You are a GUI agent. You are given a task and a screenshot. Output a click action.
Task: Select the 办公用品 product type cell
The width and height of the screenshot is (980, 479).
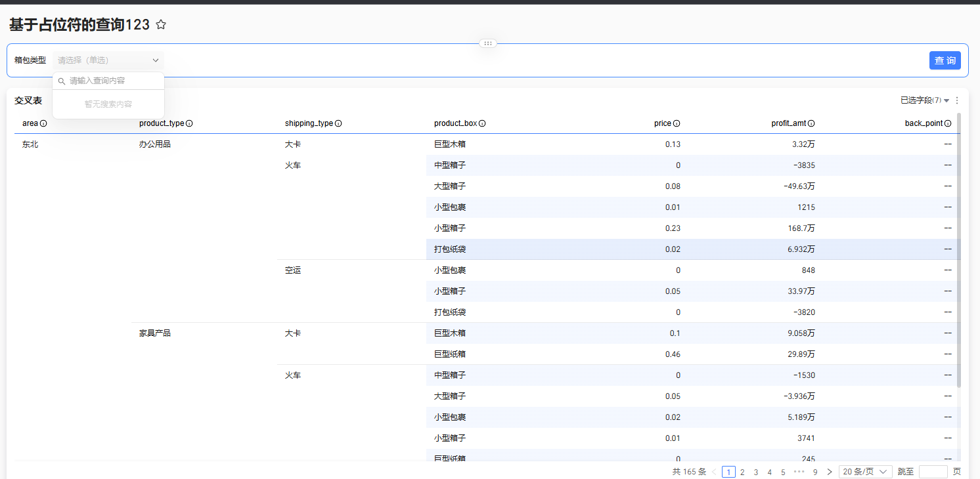tap(155, 144)
